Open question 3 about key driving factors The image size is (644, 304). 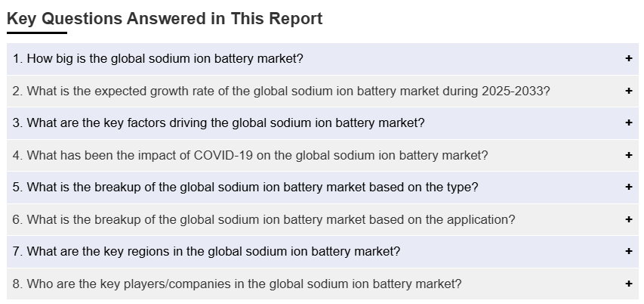[218, 123]
